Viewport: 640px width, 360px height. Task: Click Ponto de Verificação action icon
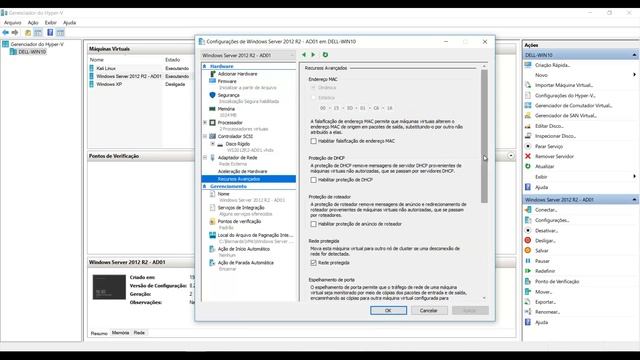click(x=528, y=281)
